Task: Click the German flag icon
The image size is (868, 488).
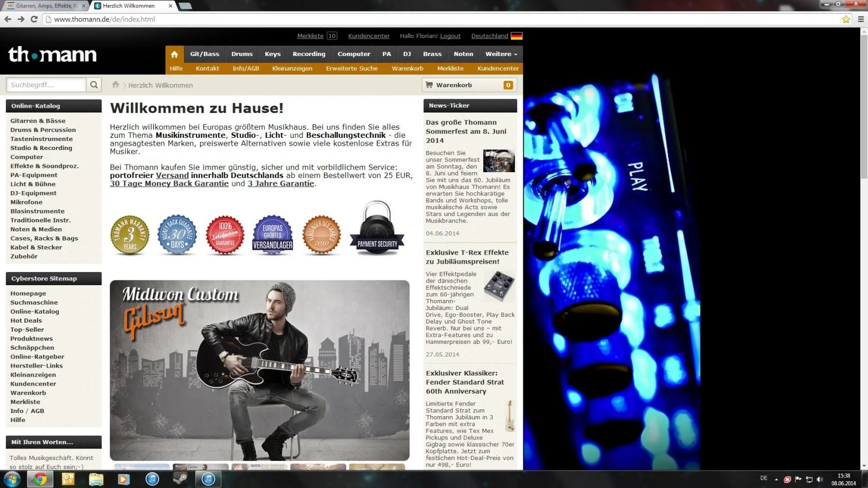Action: coord(516,36)
